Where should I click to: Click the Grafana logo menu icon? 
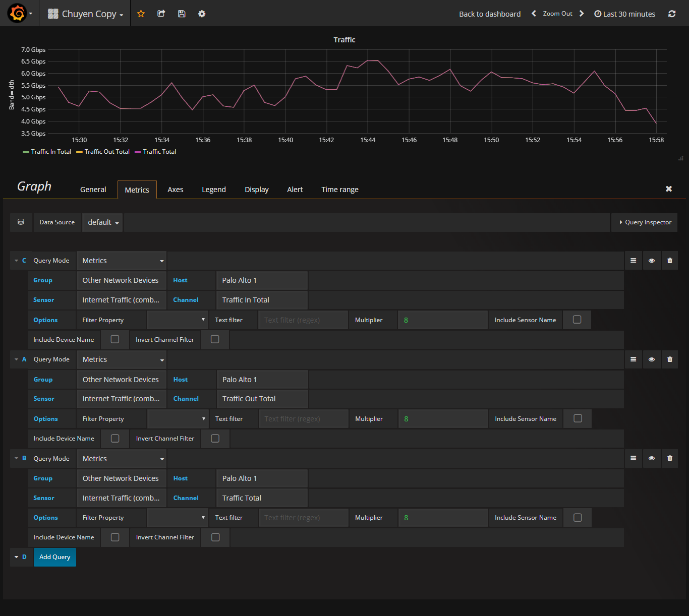tap(18, 14)
